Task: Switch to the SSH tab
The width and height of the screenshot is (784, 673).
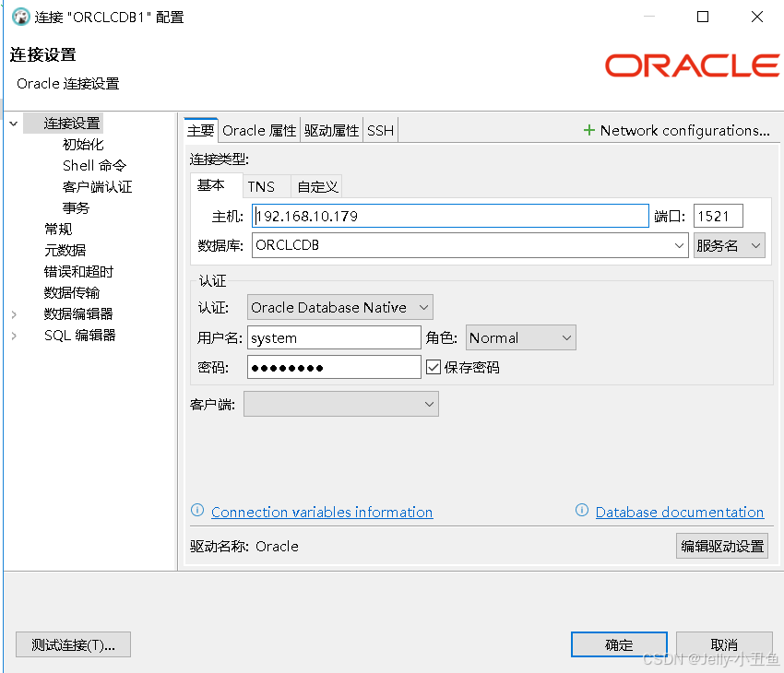Action: 380,130
